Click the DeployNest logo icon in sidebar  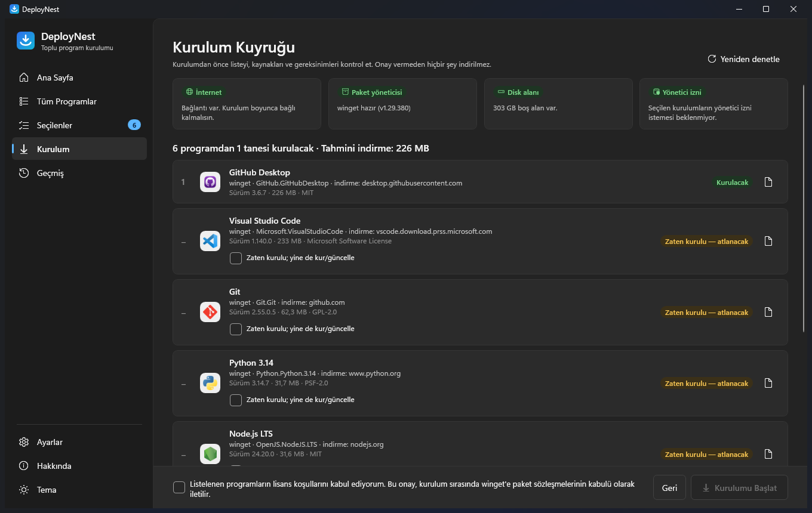click(26, 41)
